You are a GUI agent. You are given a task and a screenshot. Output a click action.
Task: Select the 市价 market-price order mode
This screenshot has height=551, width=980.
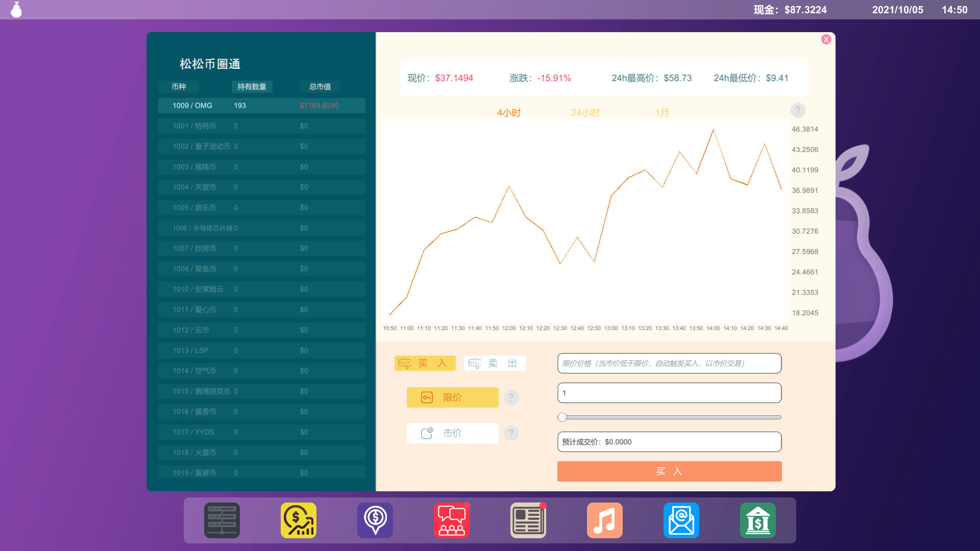452,433
